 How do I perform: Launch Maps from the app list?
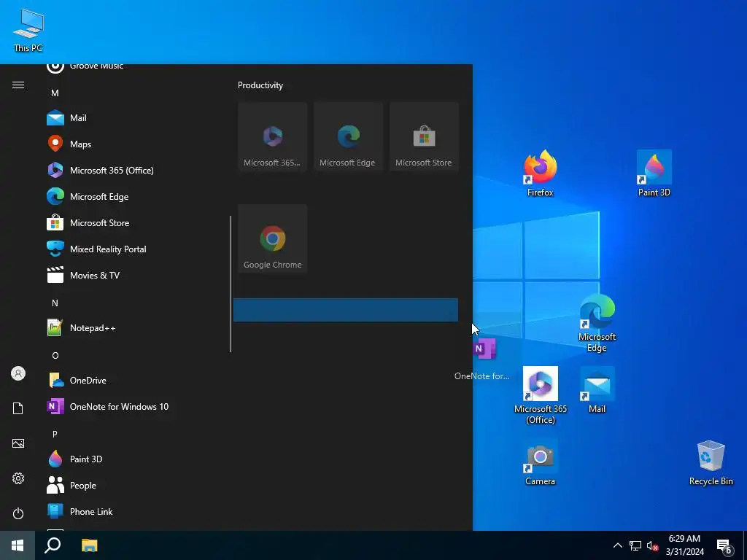pyautogui.click(x=133, y=144)
